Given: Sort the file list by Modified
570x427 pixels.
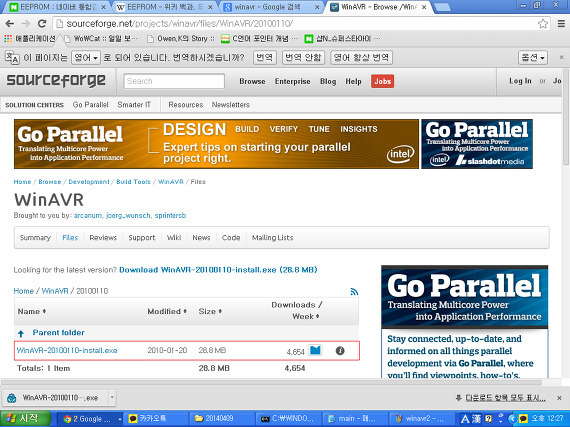Looking at the screenshot, I should (167, 311).
